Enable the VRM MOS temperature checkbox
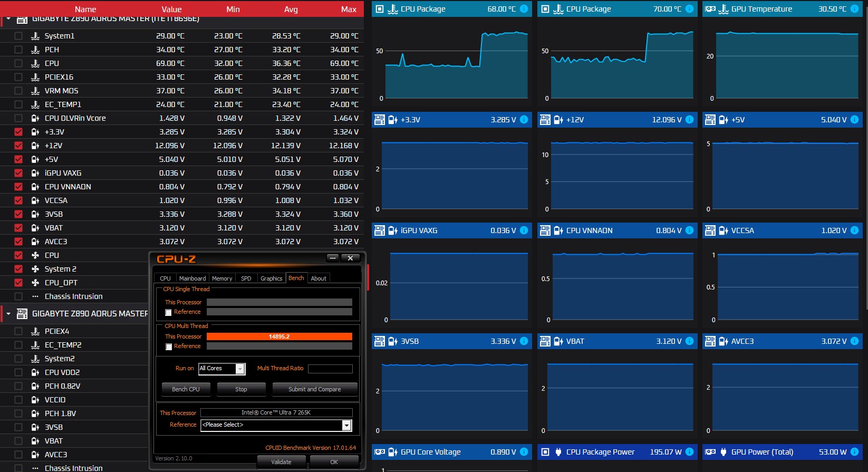This screenshot has height=472, width=868. [x=18, y=91]
